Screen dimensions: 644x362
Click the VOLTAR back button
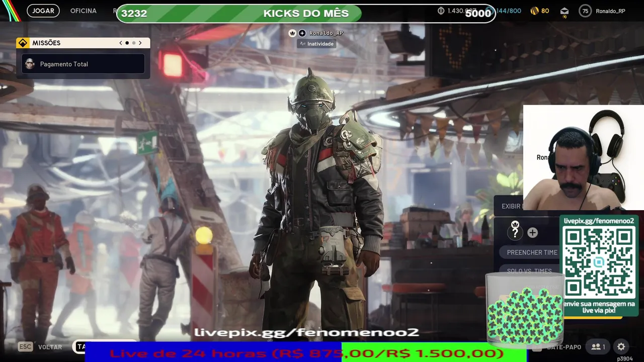50,347
